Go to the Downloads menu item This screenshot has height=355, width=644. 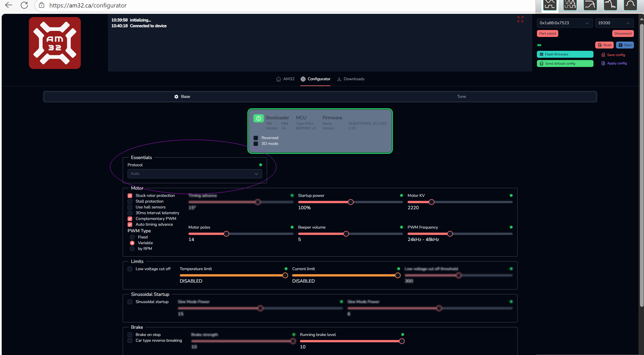coord(351,79)
